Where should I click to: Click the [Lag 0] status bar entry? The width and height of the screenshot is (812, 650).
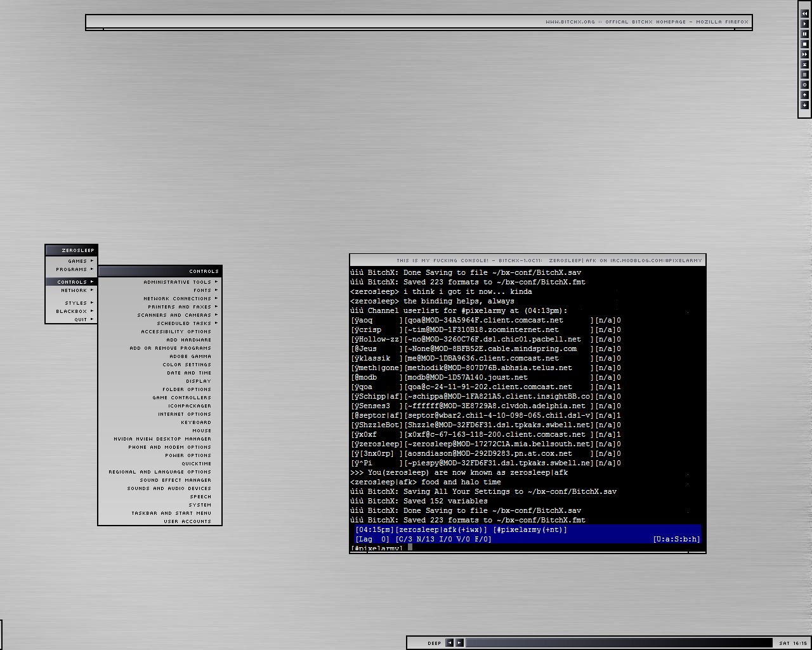point(372,539)
